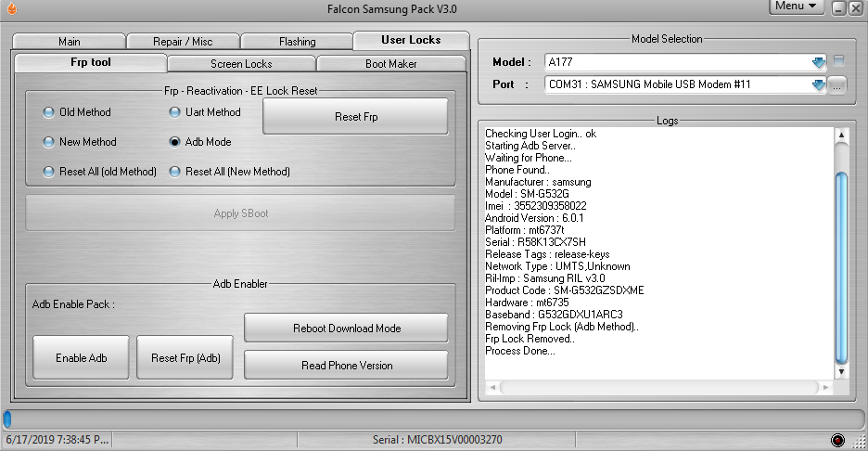Click the window resize grip in status bar
Image resolution: width=868 pixels, height=451 pixels.
click(x=859, y=441)
